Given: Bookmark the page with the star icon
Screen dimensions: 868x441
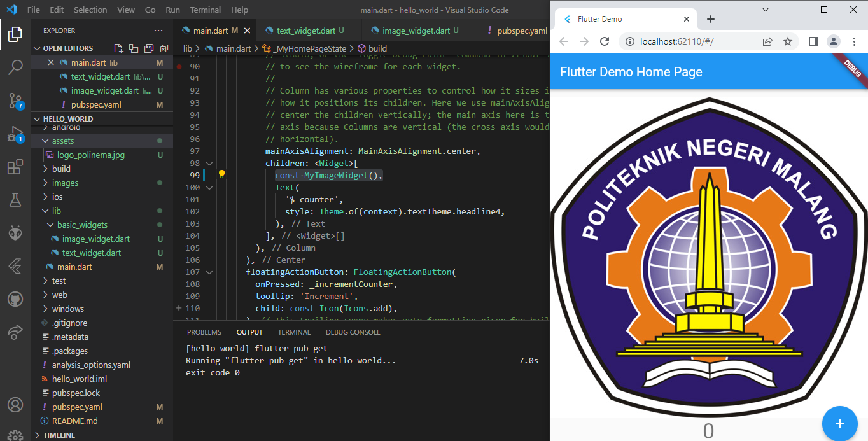Looking at the screenshot, I should pyautogui.click(x=788, y=41).
